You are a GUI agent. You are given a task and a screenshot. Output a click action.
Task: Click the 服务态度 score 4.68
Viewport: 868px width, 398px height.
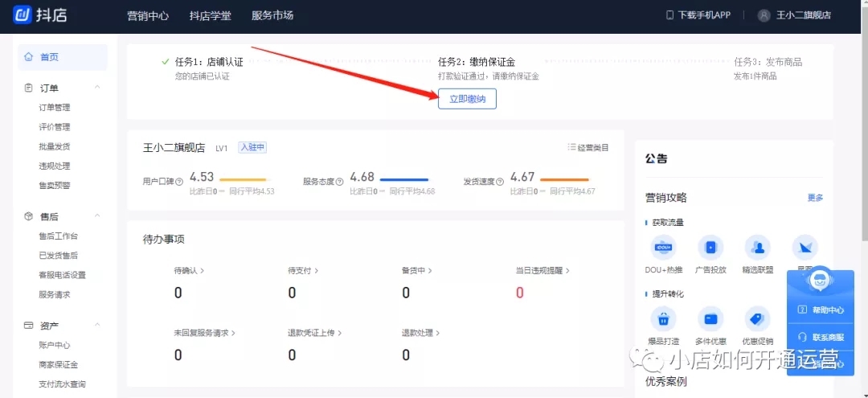pyautogui.click(x=362, y=177)
